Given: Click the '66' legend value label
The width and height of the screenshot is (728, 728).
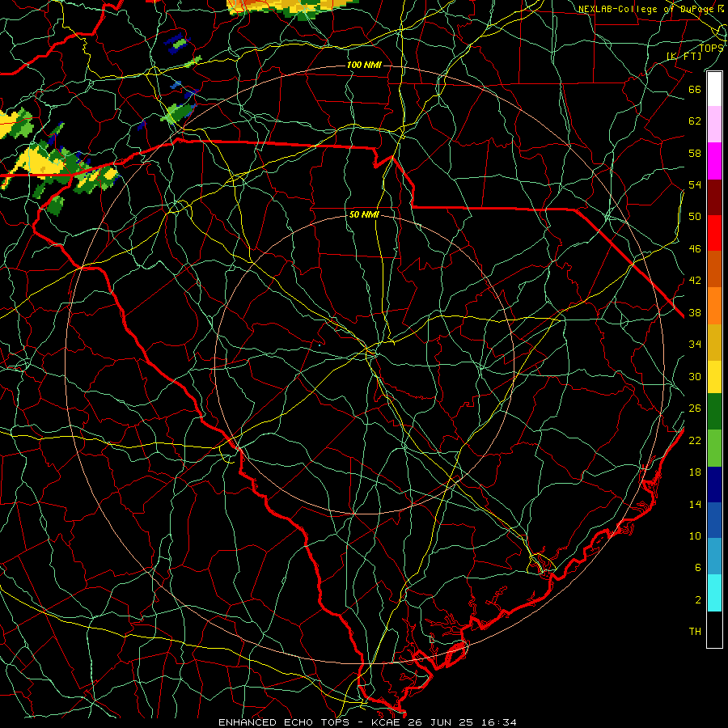Looking at the screenshot, I should 695,89.
